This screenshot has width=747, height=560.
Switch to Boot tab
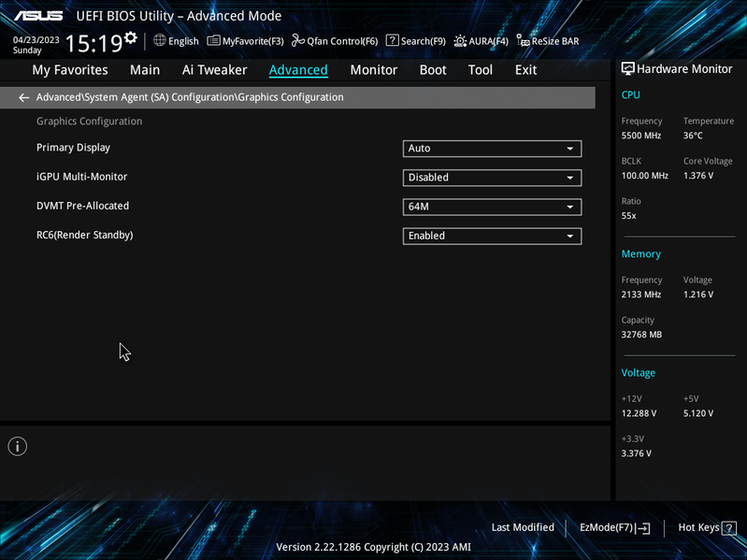433,70
